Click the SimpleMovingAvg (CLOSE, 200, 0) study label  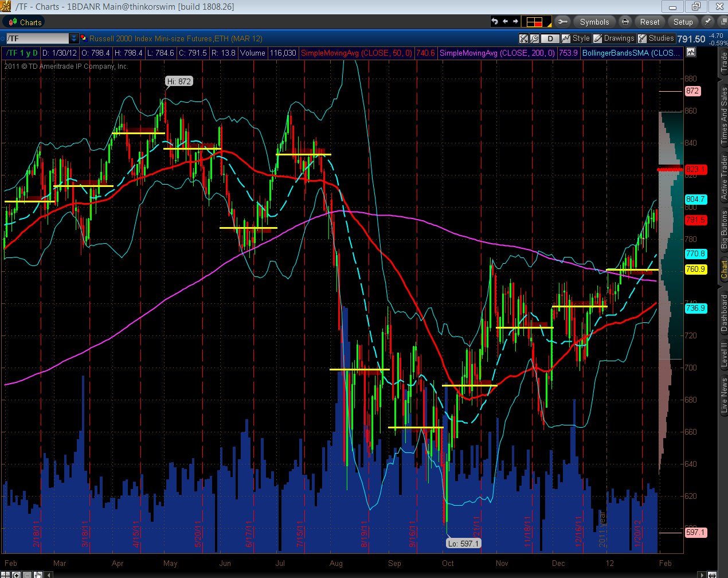point(498,53)
